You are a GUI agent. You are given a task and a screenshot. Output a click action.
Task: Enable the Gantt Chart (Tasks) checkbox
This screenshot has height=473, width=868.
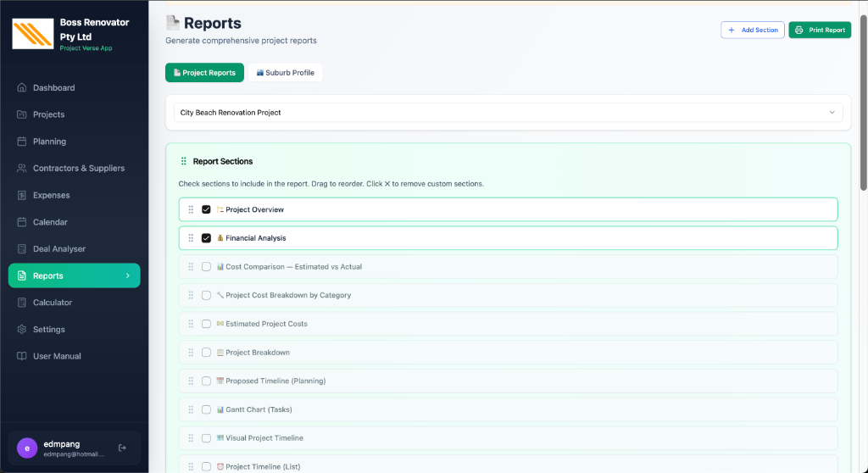click(206, 409)
